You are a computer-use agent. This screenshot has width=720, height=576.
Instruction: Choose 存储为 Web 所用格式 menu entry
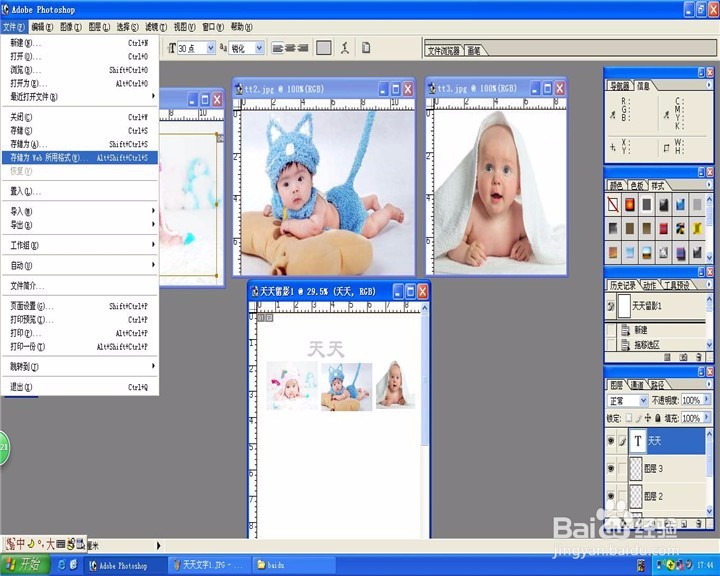pos(79,158)
